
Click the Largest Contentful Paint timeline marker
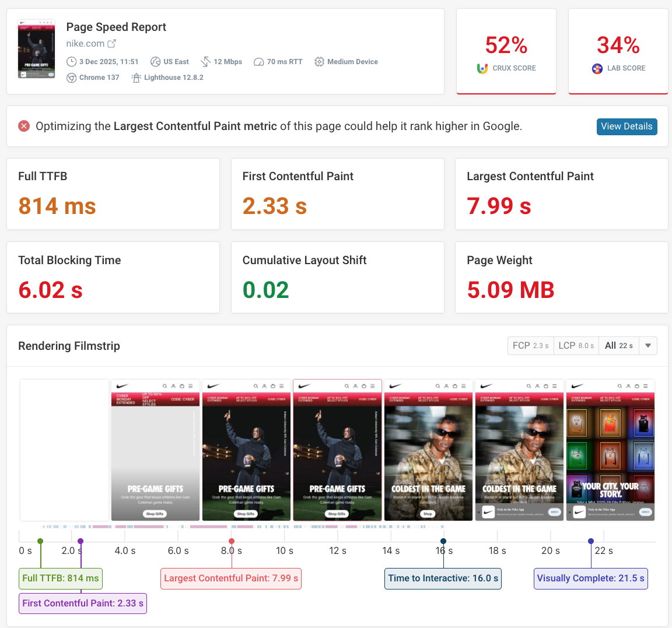231,540
